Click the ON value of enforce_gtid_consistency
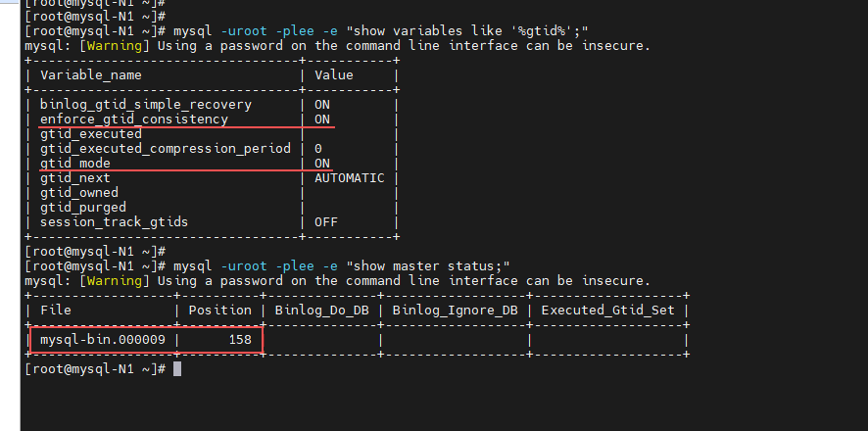868x431 pixels. (322, 120)
